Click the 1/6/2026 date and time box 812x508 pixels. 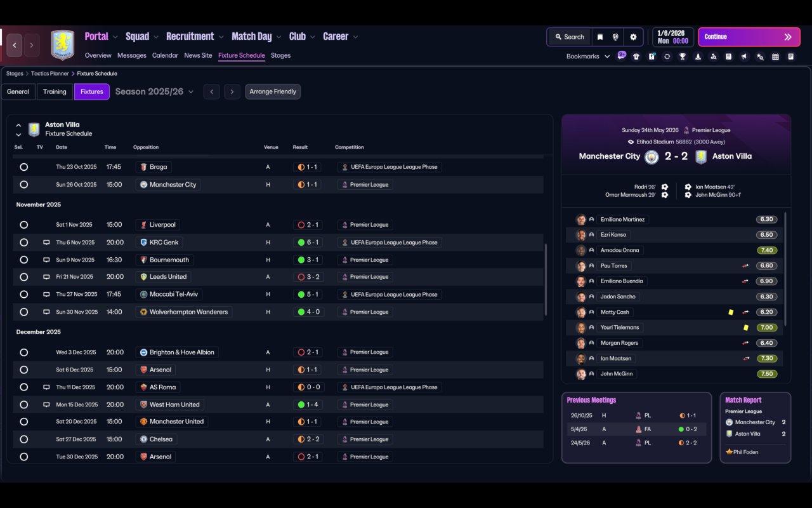[x=672, y=37]
